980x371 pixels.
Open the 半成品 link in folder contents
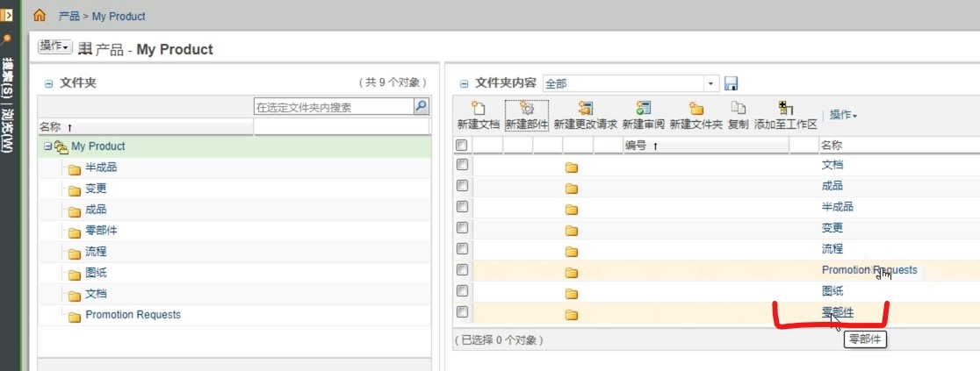(838, 207)
